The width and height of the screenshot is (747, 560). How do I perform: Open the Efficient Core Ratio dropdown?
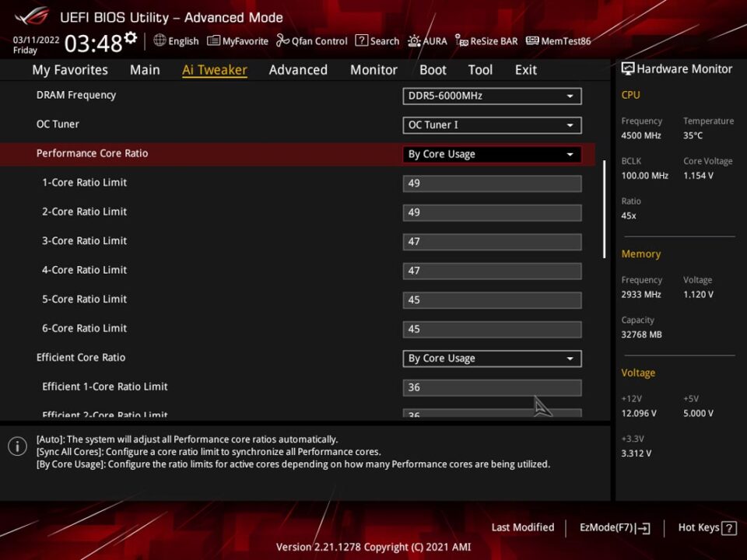coord(492,358)
